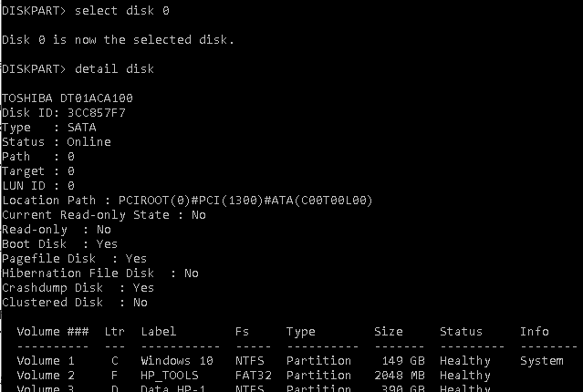Click the TOSHIBA DT01ACA100 disk model text
This screenshot has width=583, height=392.
click(x=68, y=98)
